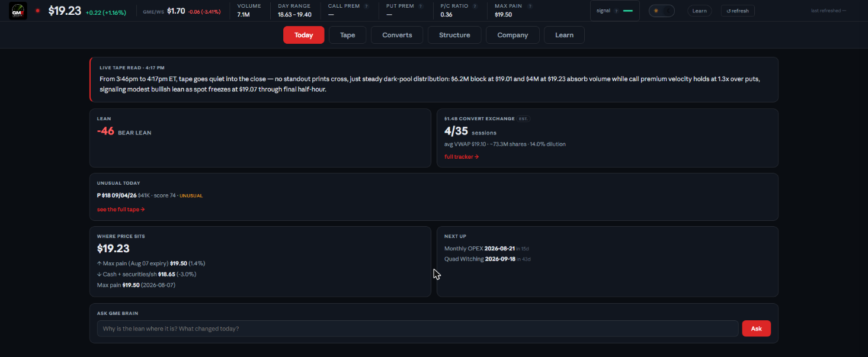
Task: Open the Max Pain help question mark
Action: coord(529,6)
